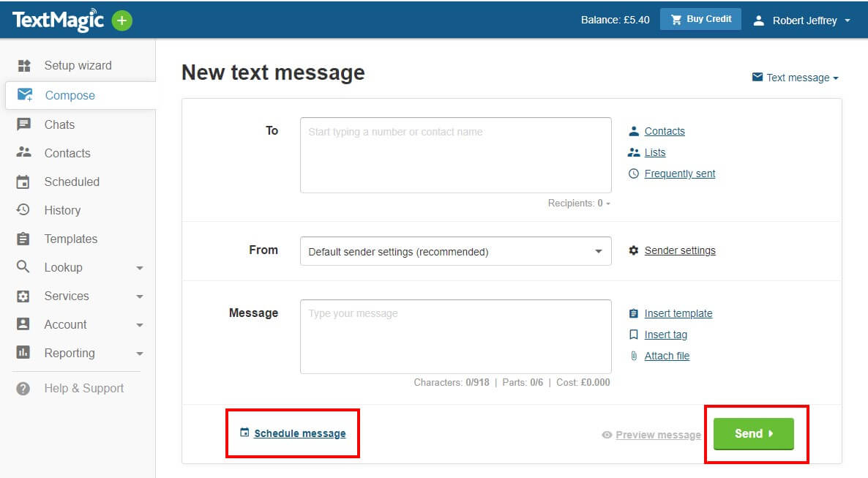This screenshot has height=478, width=868.
Task: Click the green plus icon beside TextMagic logo
Action: click(x=121, y=21)
